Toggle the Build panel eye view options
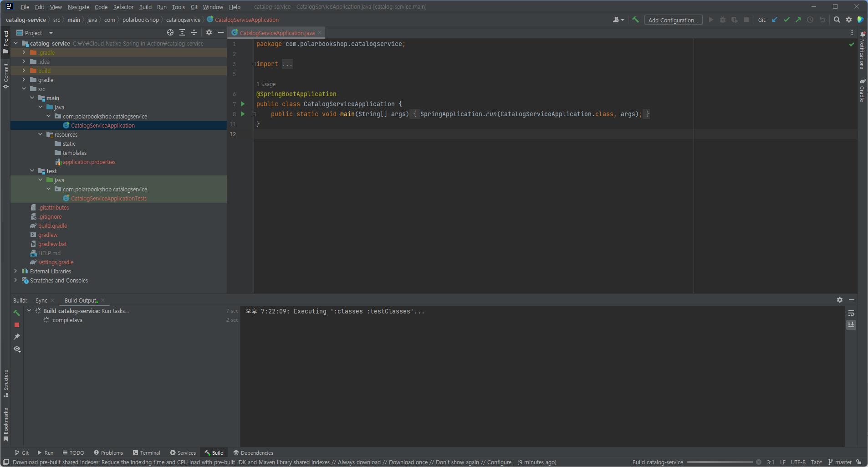868x467 pixels. 17,349
